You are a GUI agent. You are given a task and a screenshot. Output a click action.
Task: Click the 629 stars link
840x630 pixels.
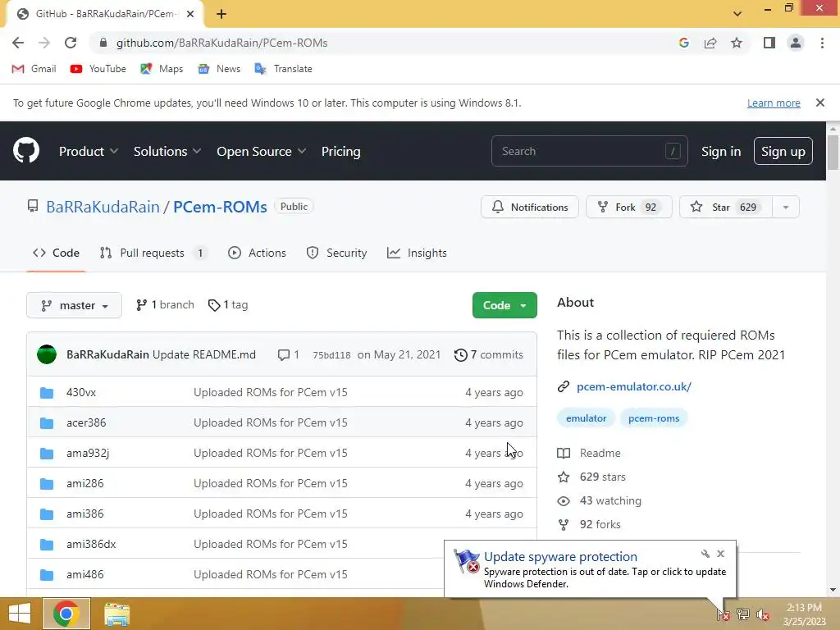591,477
